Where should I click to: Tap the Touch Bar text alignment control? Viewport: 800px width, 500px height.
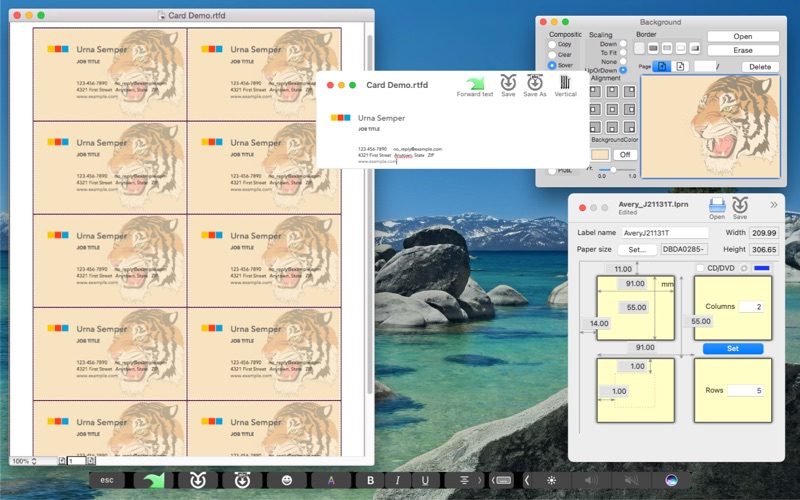(464, 480)
